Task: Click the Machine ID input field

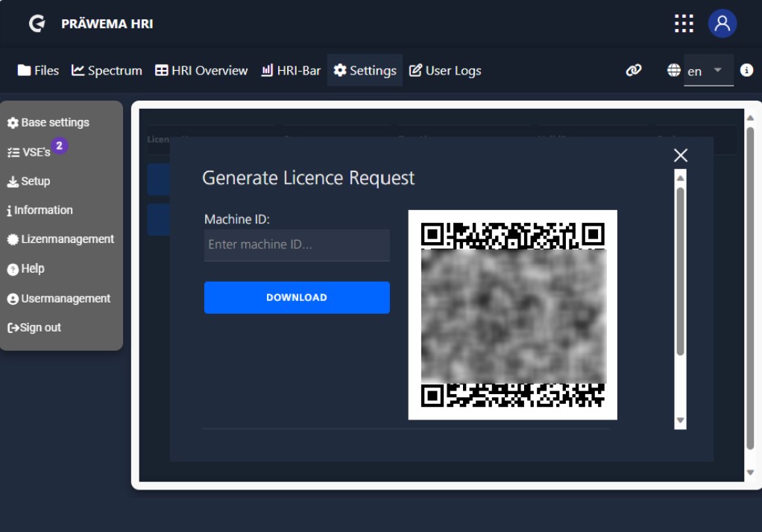Action: coord(297,244)
